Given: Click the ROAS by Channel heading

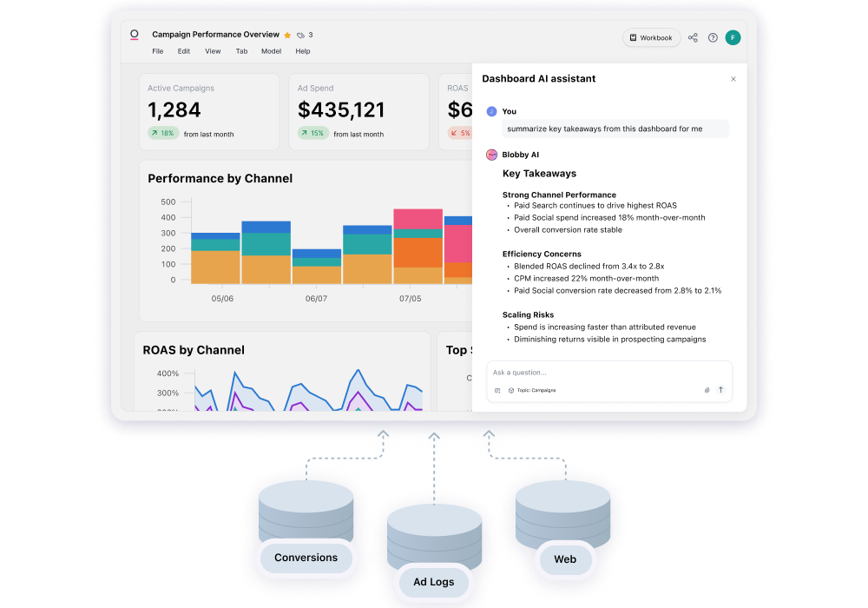Looking at the screenshot, I should point(194,350).
